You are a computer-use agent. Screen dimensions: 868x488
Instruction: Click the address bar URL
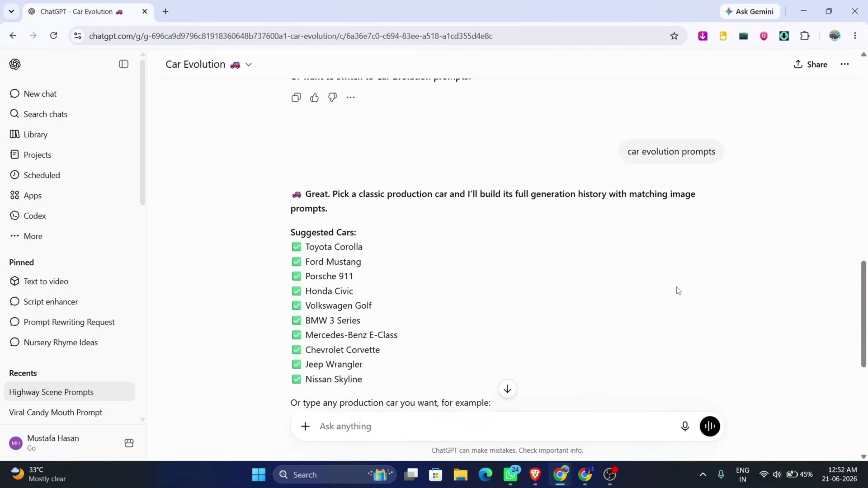tap(291, 36)
